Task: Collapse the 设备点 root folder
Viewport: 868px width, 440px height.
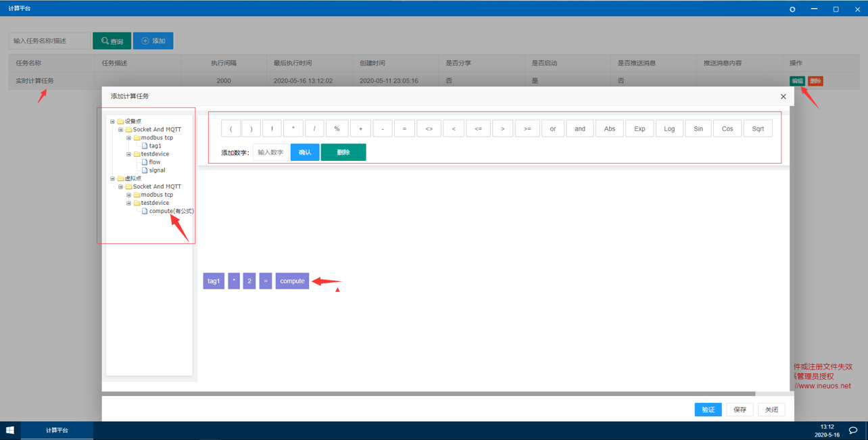Action: (113, 122)
